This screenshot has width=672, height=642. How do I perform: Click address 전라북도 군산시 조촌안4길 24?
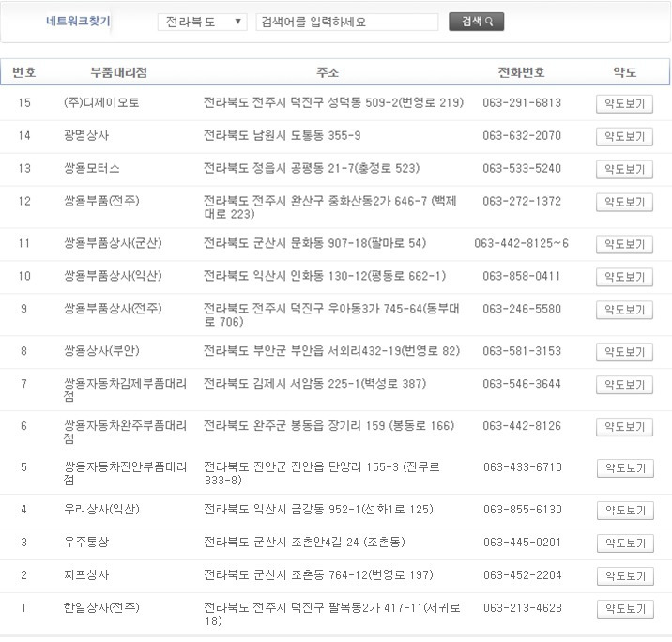[304, 543]
